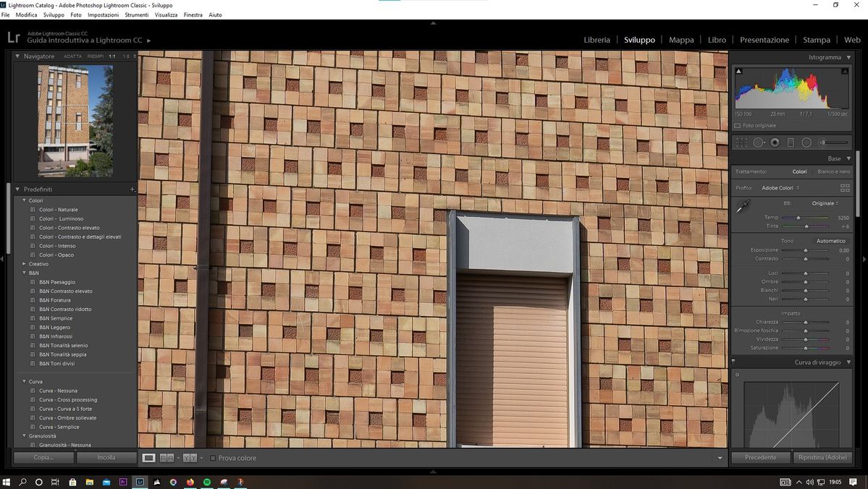The height and width of the screenshot is (489, 868).
Task: Pick the Radial Filter tool
Action: click(806, 143)
